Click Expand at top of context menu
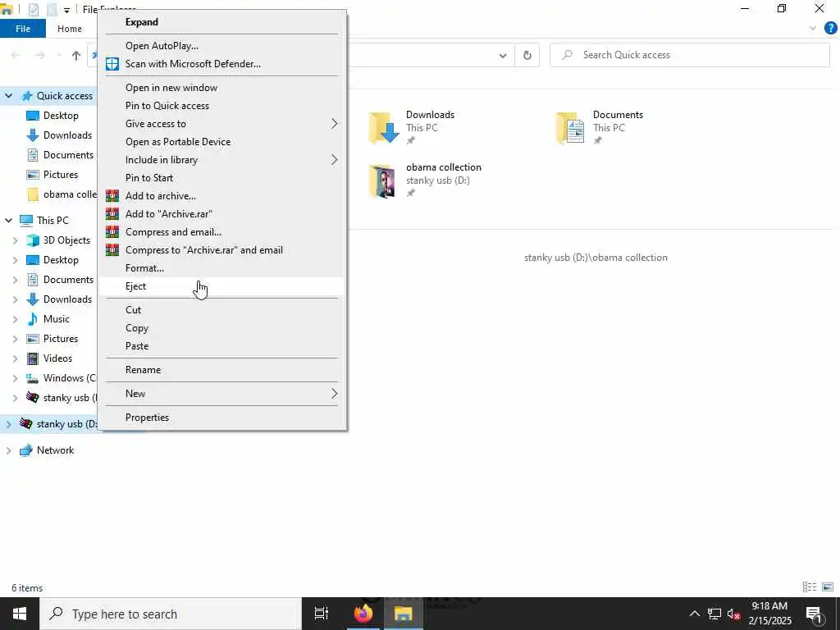The width and height of the screenshot is (840, 630). pyautogui.click(x=221, y=22)
